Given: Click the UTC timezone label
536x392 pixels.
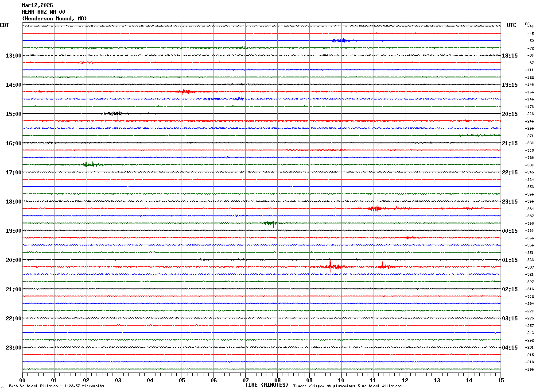Looking at the screenshot, I should pyautogui.click(x=512, y=25).
